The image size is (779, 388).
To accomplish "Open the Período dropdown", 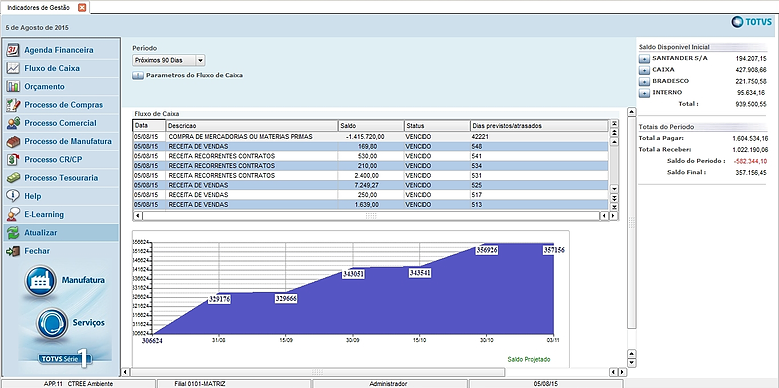I will pyautogui.click(x=200, y=61).
